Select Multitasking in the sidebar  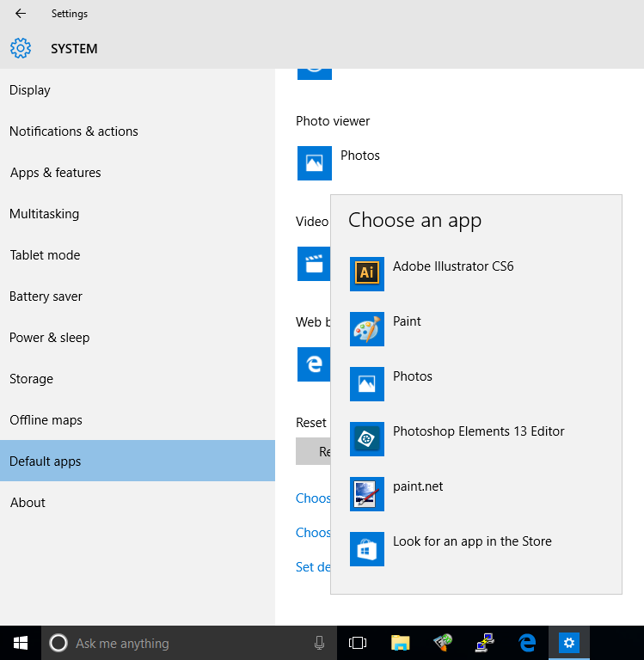(138, 214)
